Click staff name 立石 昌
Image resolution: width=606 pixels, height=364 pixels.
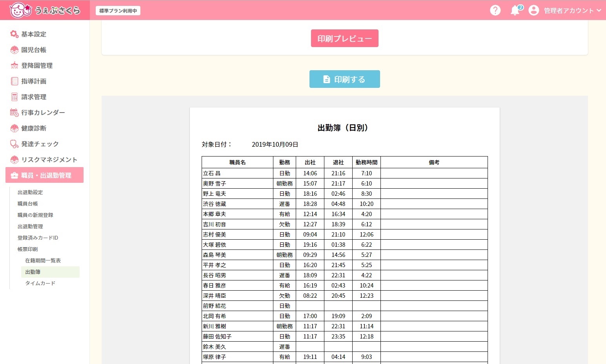pyautogui.click(x=212, y=173)
